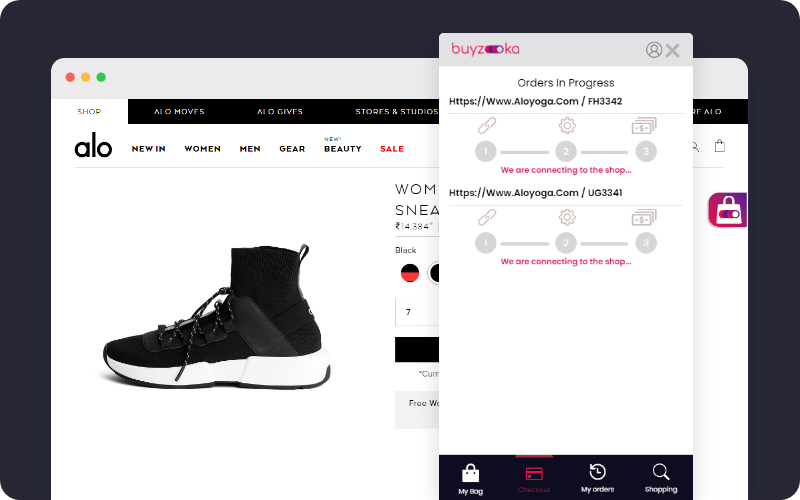Image resolution: width=800 pixels, height=500 pixels.
Task: Click gear icon for order FH3342
Action: tap(567, 126)
